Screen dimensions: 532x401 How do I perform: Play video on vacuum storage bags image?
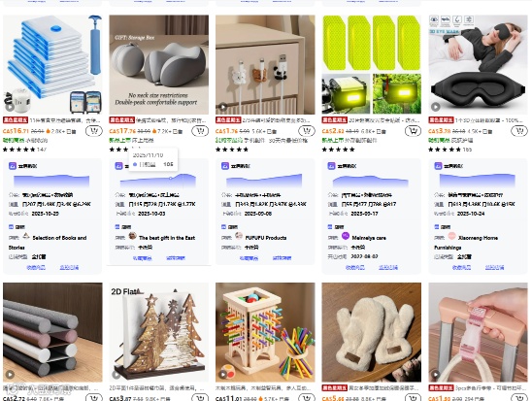(x=10, y=107)
